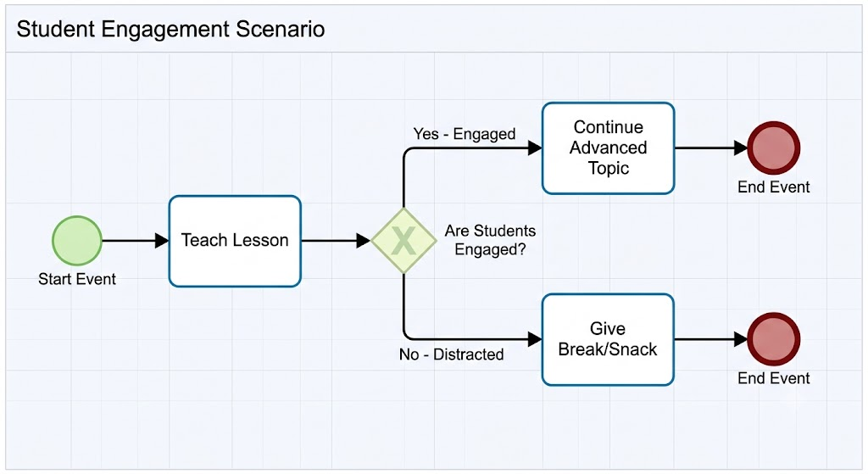Select the End Event label under Continue Advanced Topic
868x474 pixels.
pos(773,187)
